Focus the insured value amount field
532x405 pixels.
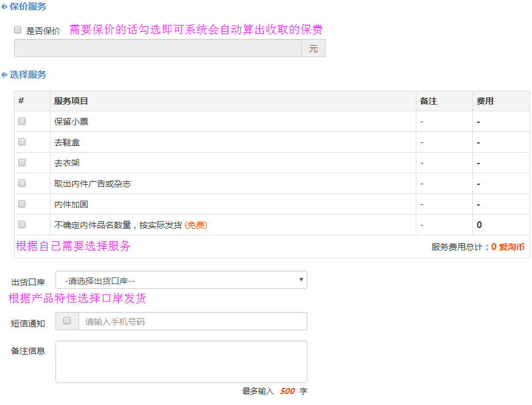pos(158,48)
